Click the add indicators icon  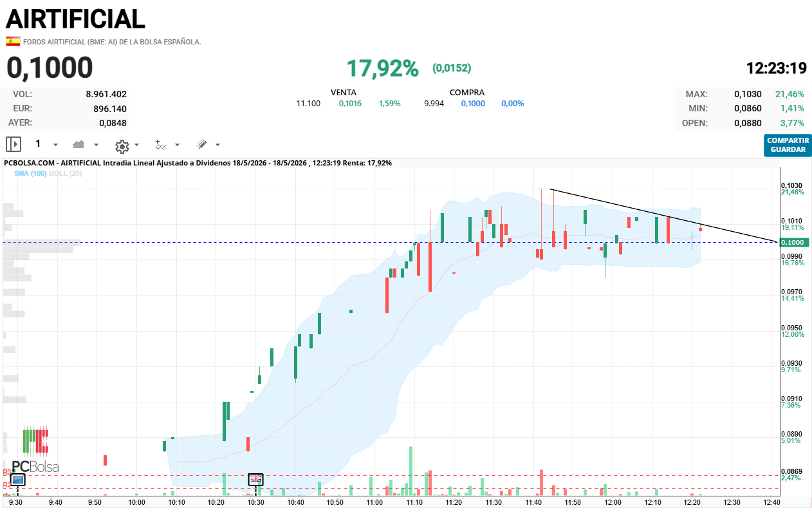[x=161, y=145]
